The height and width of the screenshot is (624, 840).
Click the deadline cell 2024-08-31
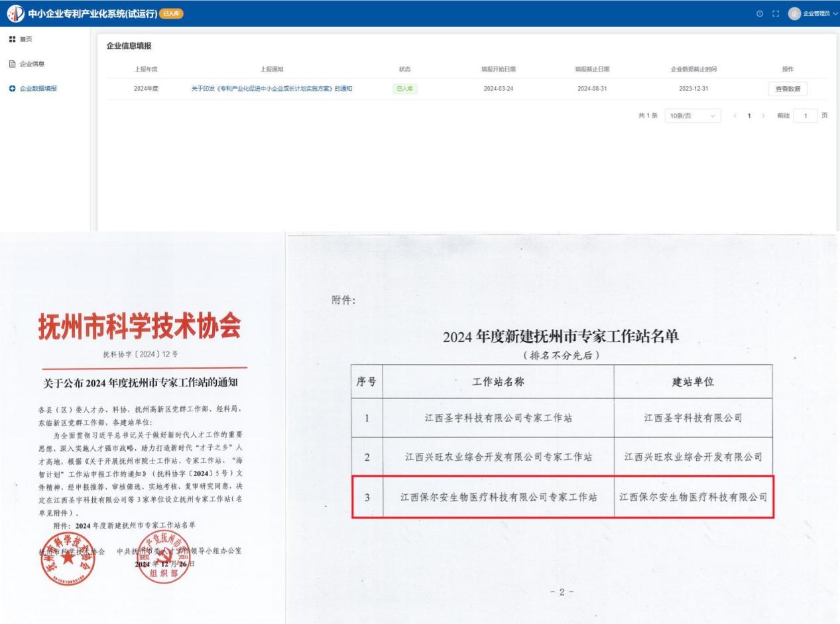coord(592,89)
